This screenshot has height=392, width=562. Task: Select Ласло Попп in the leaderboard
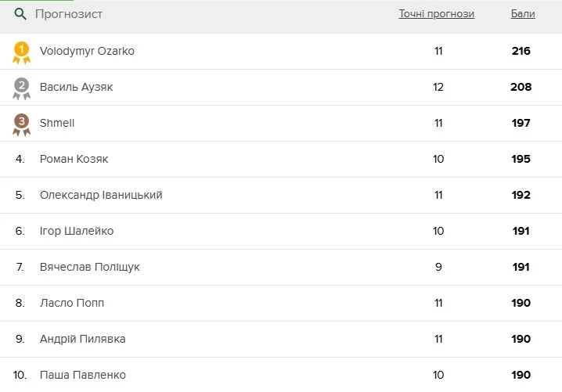tap(72, 303)
